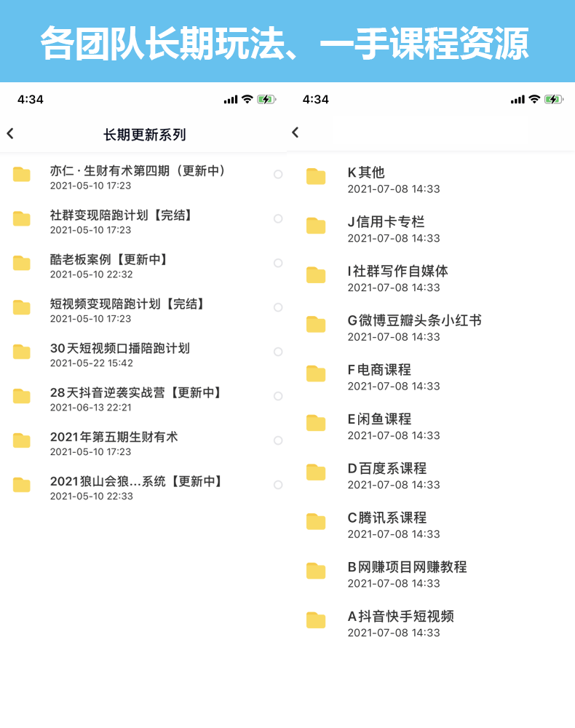Go back from 长期更新系列 screen

tap(10, 134)
